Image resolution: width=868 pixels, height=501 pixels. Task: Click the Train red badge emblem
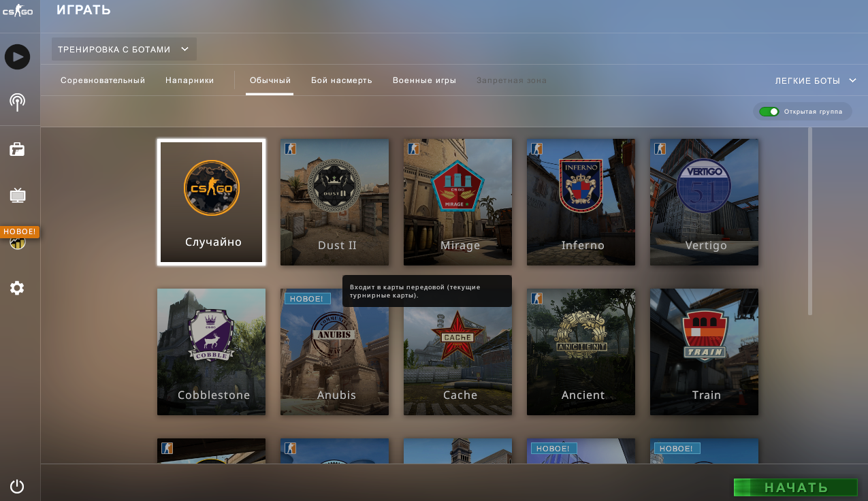704,336
